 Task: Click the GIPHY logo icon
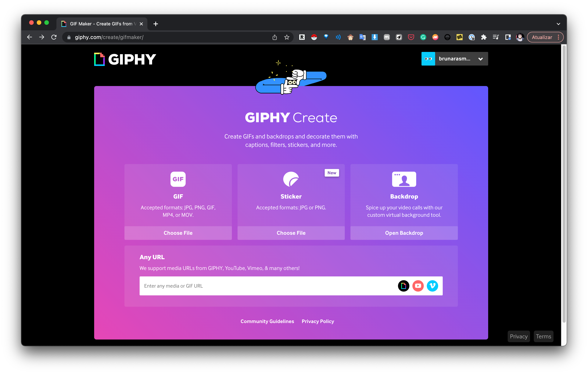tap(99, 59)
